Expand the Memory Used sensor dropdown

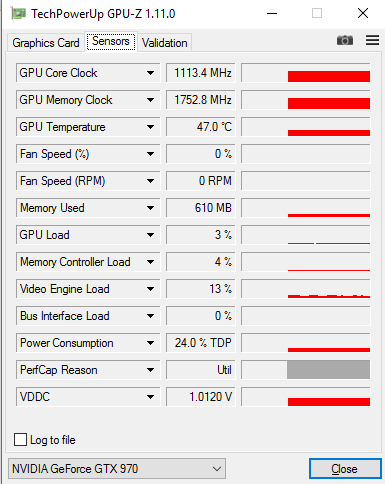tap(150, 208)
